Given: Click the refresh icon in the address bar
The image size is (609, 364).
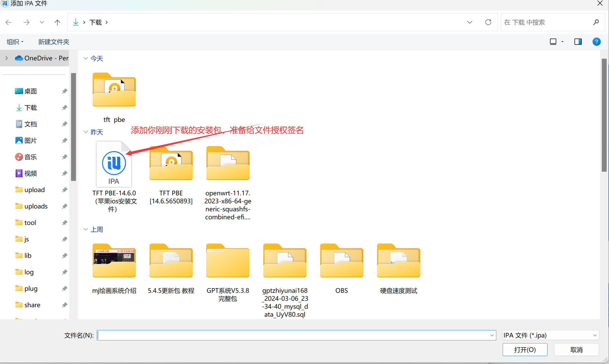Looking at the screenshot, I should click(488, 22).
